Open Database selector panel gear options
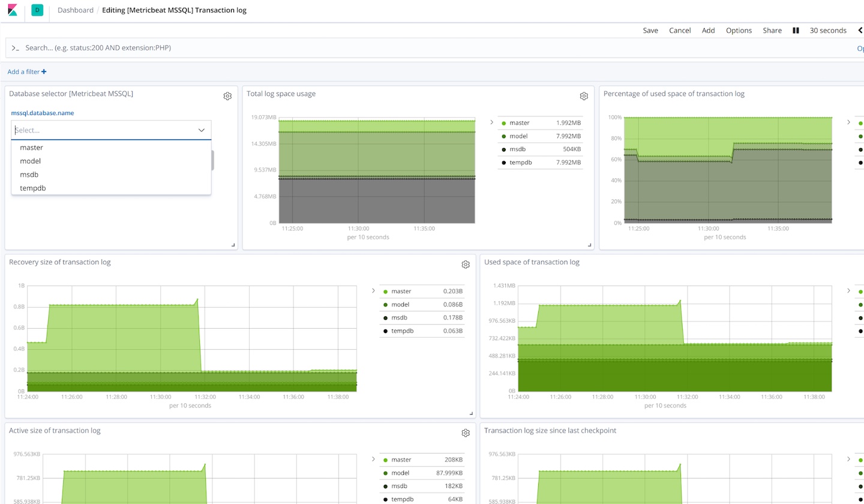 point(227,96)
